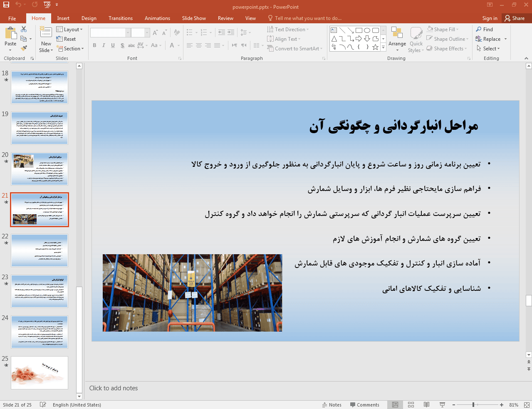Click the Center alignment icon
Viewport: 532px width, 409px height.
point(199,45)
